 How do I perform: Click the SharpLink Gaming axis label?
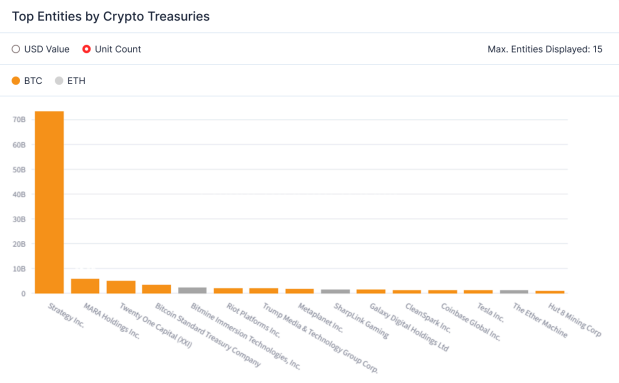[361, 321]
